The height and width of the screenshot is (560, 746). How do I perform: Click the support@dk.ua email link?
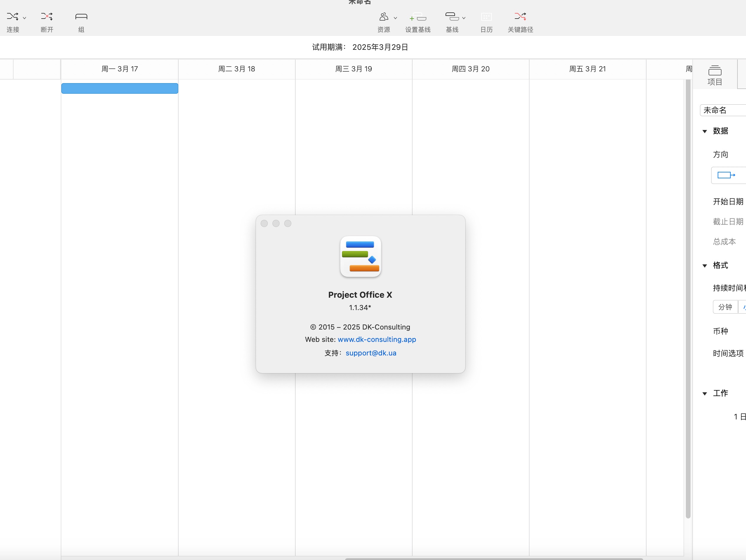click(x=371, y=353)
